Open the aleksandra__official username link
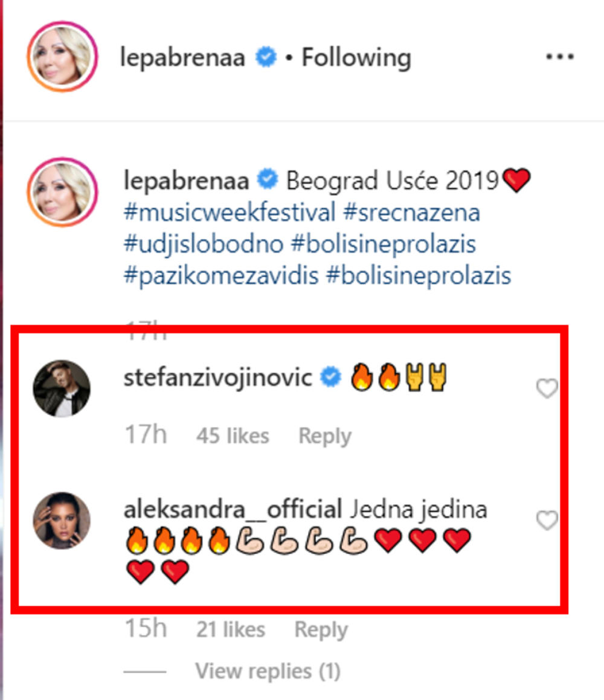The width and height of the screenshot is (604, 700). (233, 510)
